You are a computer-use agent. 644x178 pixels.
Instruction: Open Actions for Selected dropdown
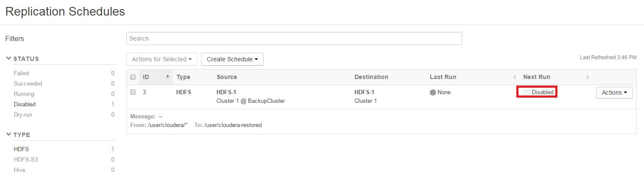pyautogui.click(x=162, y=59)
